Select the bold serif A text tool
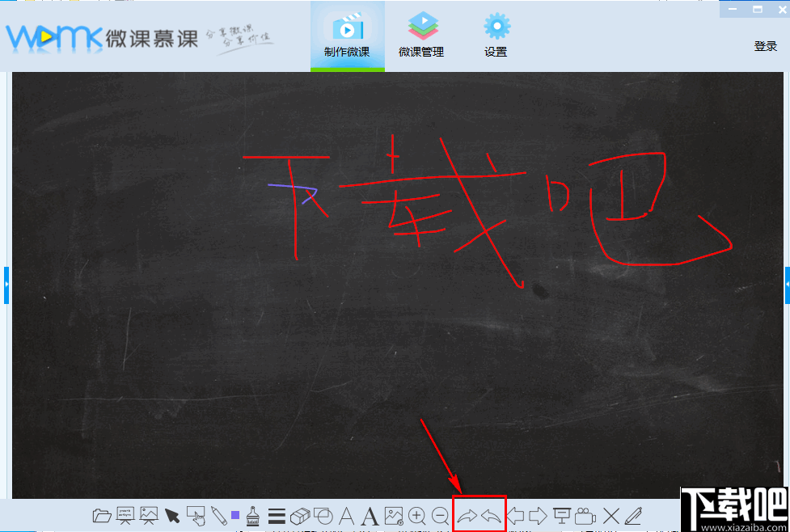Screen dimensions: 790x532 pos(370,516)
